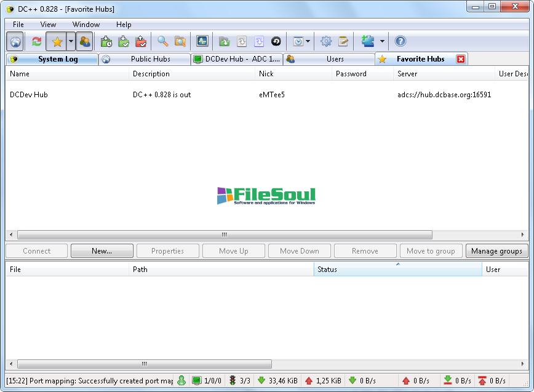The height and width of the screenshot is (392, 534).
Task: Click the uploaded total 1,25 KiB status
Action: pyautogui.click(x=323, y=380)
